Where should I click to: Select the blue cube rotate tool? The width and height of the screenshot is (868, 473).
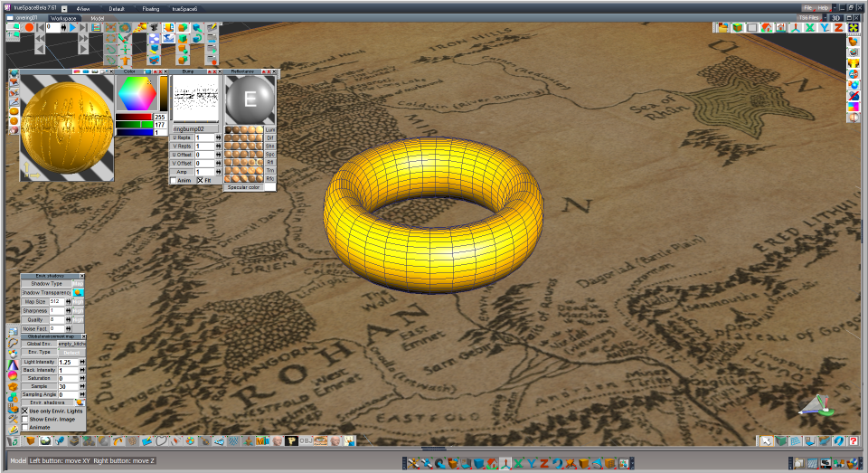(x=197, y=39)
